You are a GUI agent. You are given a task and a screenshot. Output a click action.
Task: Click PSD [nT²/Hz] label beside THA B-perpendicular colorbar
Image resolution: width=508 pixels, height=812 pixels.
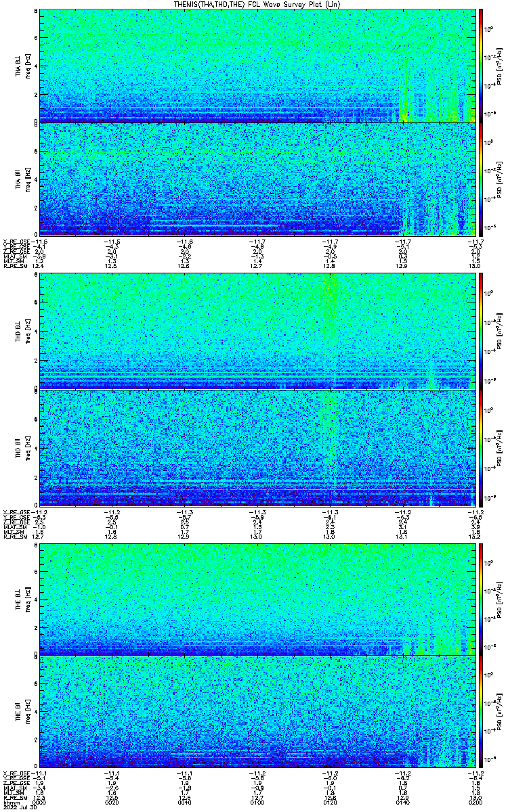coord(498,66)
